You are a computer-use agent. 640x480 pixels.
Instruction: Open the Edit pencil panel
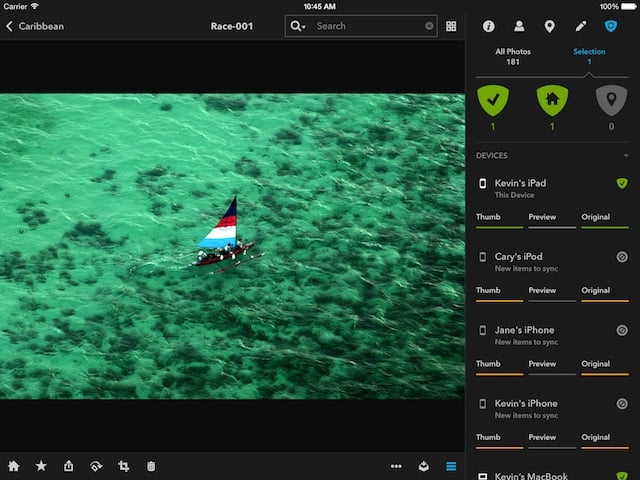coord(580,26)
